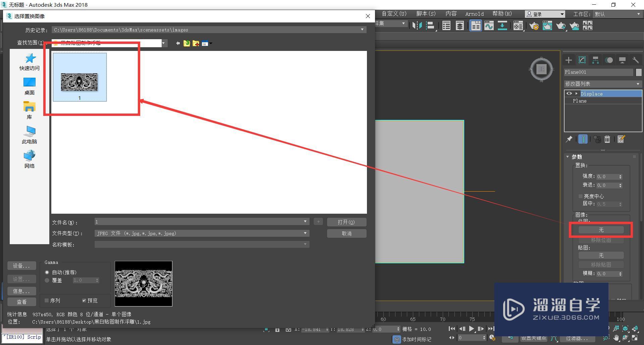
Task: Open the Modifier List dropdown
Action: (603, 84)
